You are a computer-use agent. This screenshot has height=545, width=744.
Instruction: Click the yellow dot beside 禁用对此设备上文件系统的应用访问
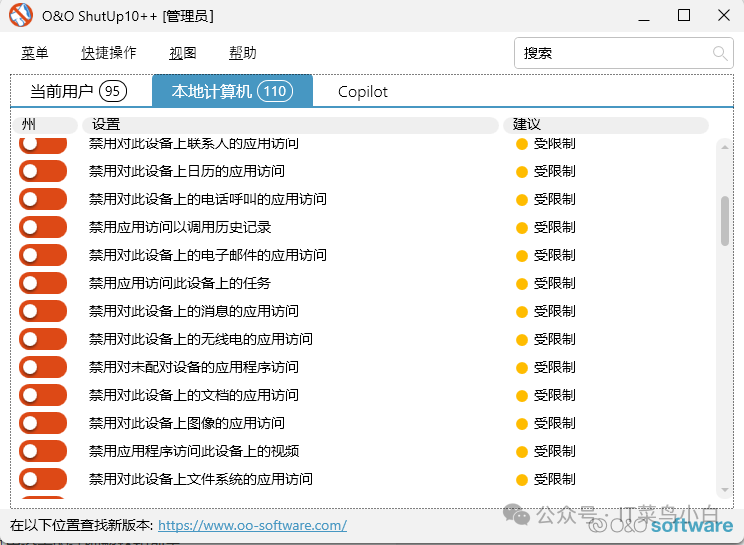coord(521,480)
